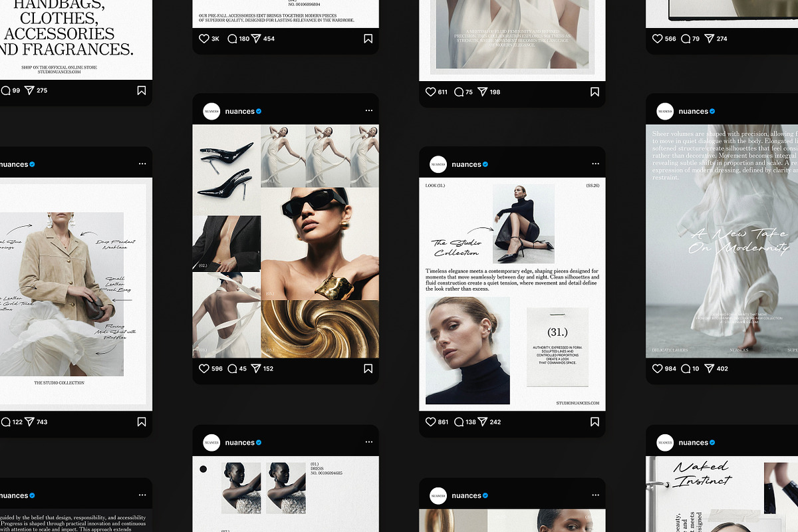Open the 138 comments icon
This screenshot has width=798, height=532.
click(x=459, y=422)
